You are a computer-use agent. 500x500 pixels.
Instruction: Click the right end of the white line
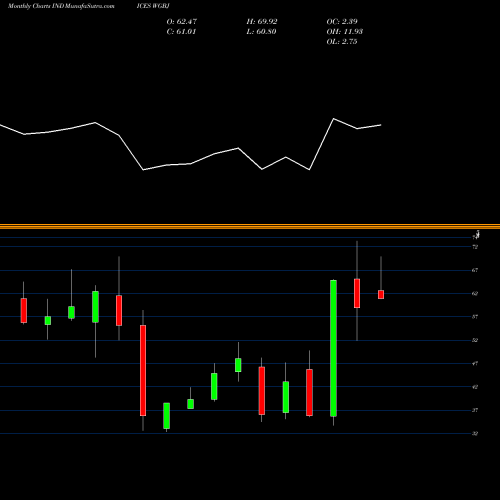pos(381,125)
